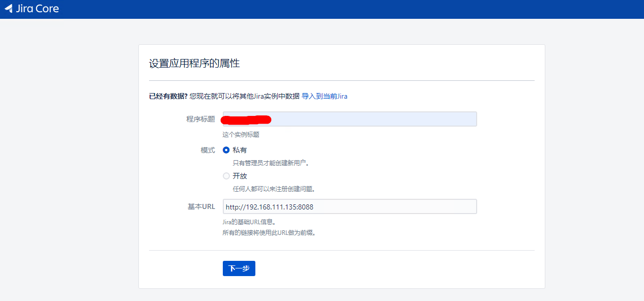Click the 这个实例标题 helper text

point(240,134)
